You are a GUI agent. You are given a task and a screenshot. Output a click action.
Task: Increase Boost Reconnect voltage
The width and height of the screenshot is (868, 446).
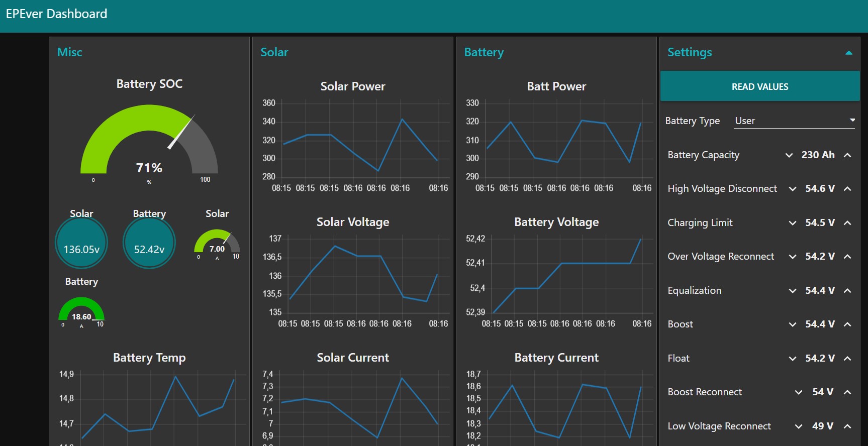[x=847, y=392]
